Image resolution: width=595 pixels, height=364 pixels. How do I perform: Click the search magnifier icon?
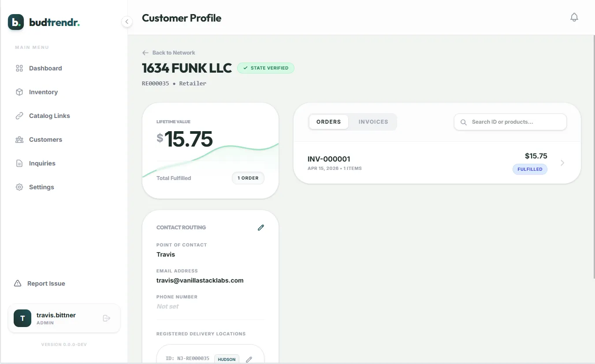click(464, 122)
